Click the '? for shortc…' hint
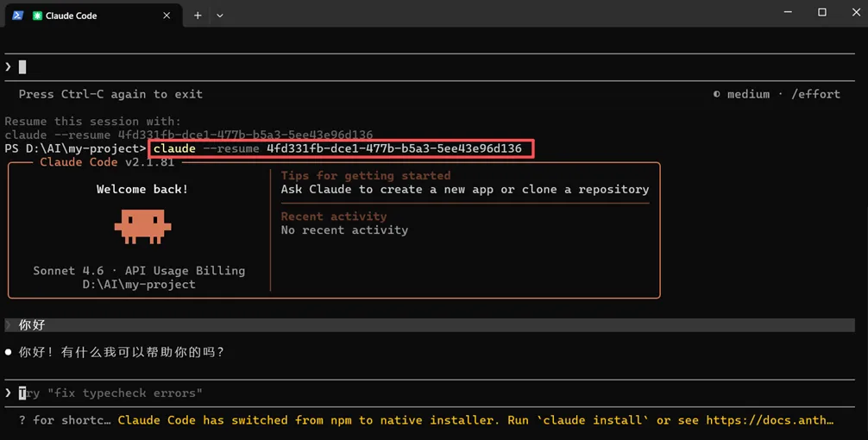 (x=65, y=420)
